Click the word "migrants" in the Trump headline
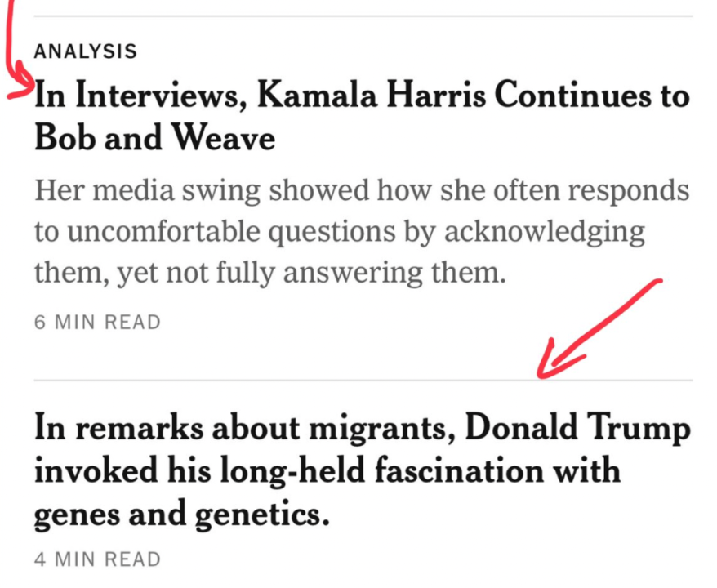 point(372,427)
